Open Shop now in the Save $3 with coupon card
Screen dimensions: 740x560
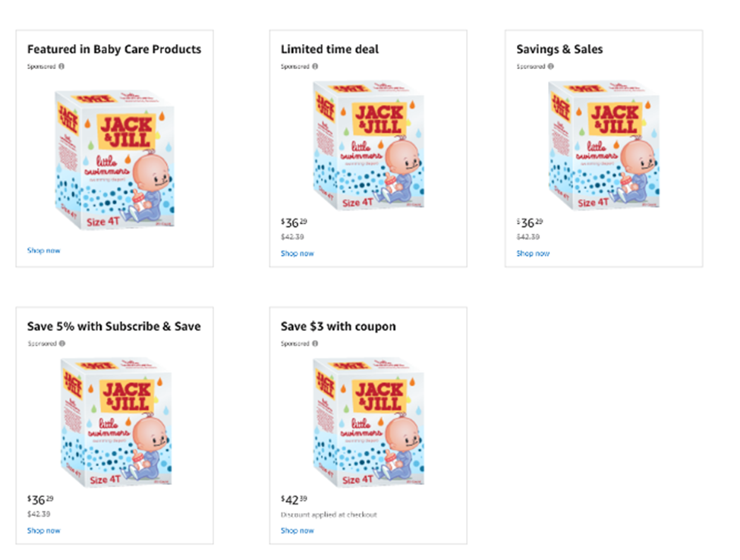click(297, 530)
